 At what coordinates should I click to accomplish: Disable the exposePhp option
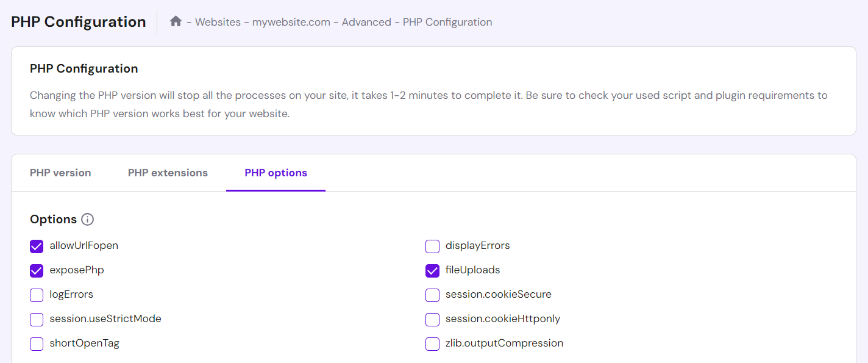point(37,270)
